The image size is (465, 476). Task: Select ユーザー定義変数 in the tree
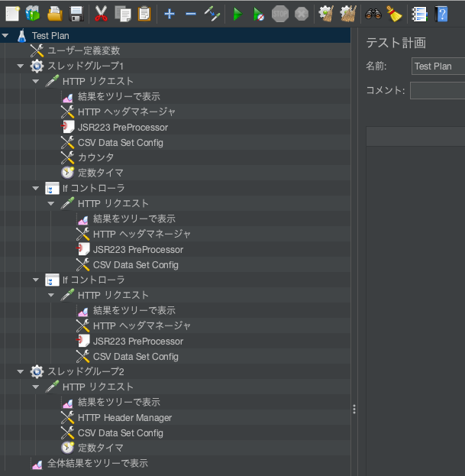84,50
